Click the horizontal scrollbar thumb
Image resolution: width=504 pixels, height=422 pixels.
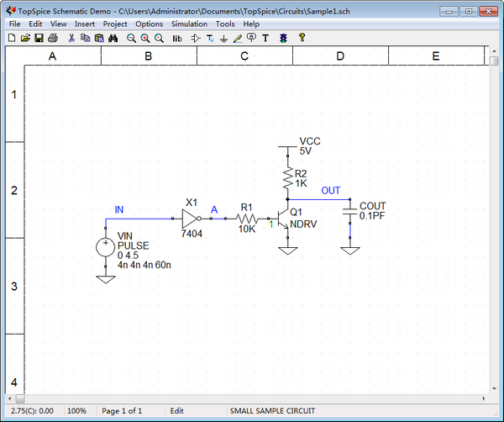click(20, 398)
